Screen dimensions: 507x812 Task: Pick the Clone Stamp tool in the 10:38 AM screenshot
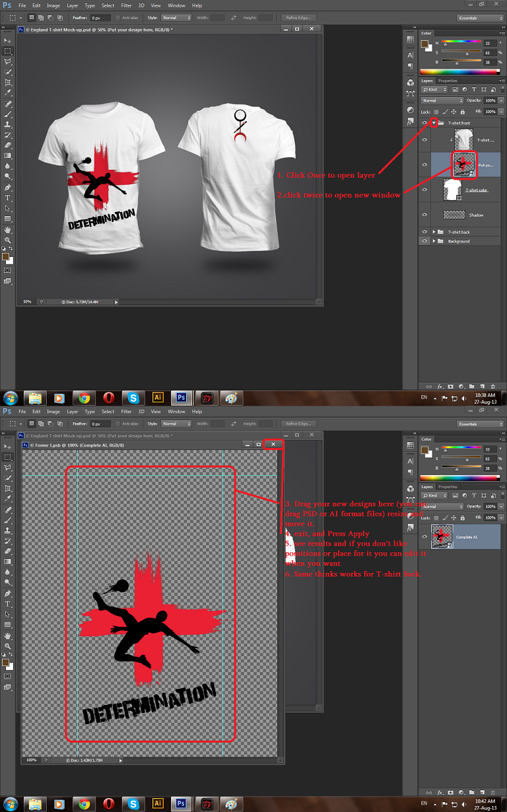pyautogui.click(x=8, y=124)
